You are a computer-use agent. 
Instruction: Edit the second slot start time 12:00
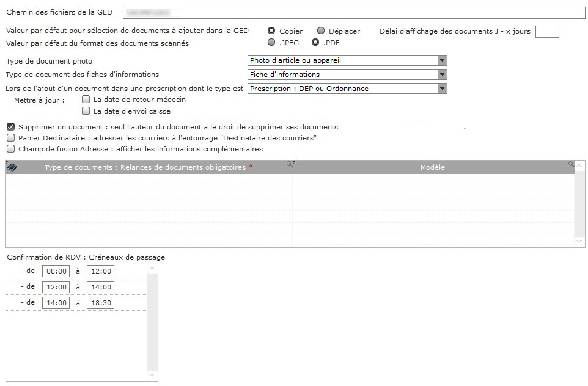pyautogui.click(x=56, y=287)
